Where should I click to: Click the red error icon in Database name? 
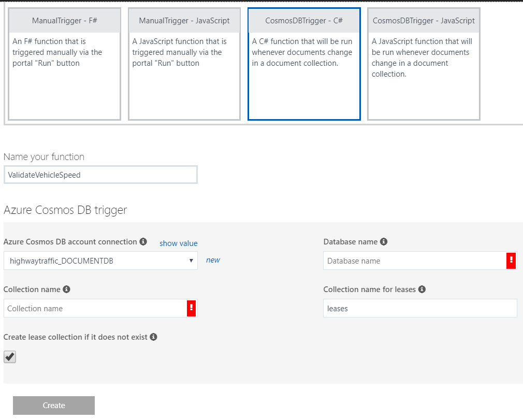pos(511,260)
